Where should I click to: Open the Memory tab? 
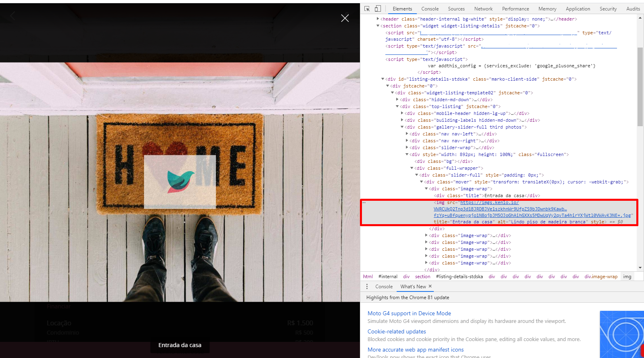point(547,9)
